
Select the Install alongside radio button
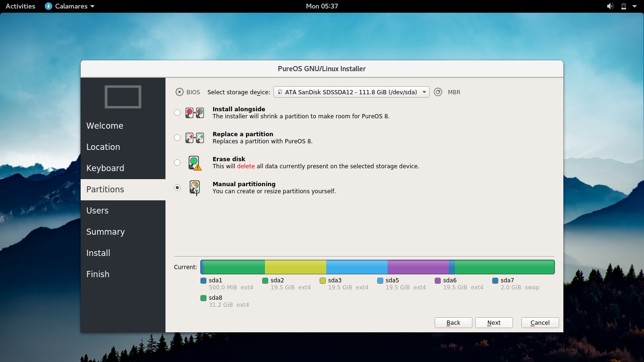177,113
